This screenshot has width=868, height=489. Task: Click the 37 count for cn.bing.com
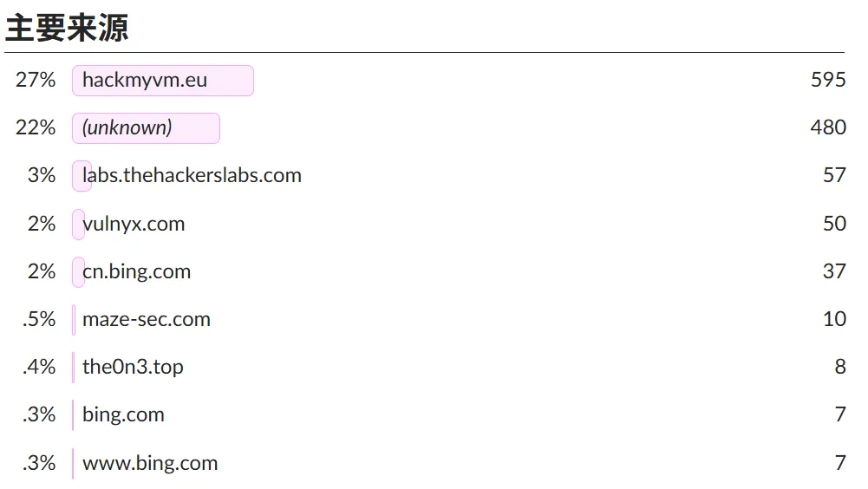coord(834,272)
